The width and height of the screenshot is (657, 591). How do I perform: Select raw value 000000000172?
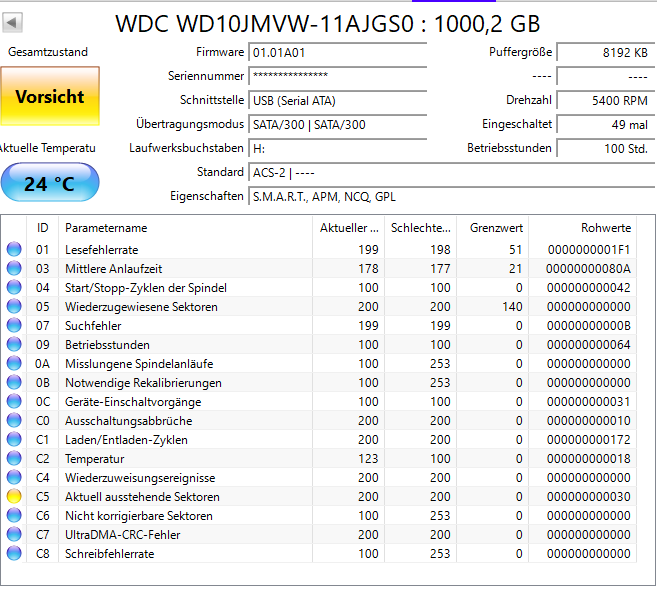[x=588, y=440]
